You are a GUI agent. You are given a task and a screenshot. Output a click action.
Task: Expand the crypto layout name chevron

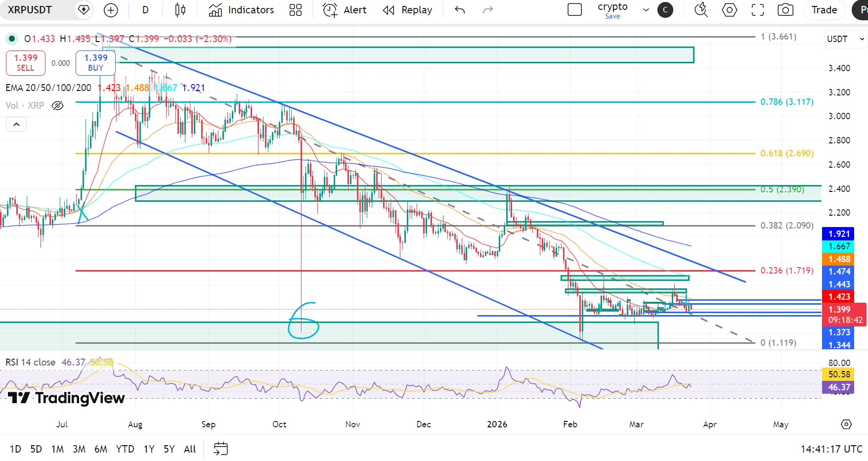(x=646, y=10)
